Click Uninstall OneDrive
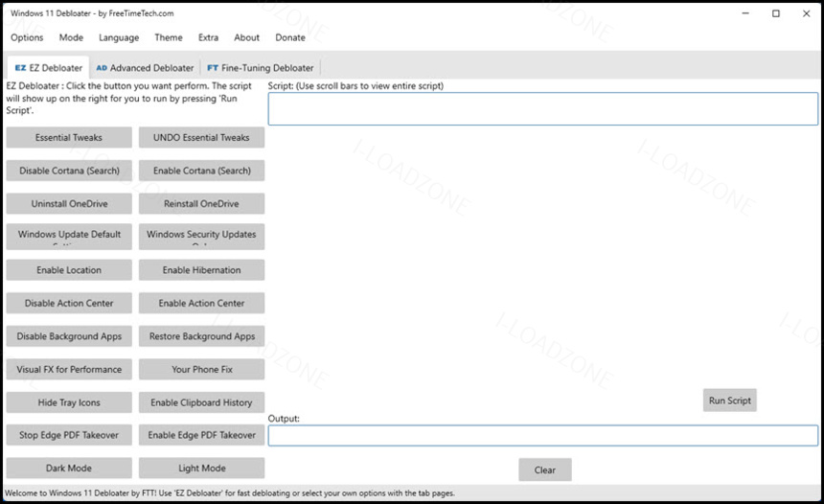This screenshot has height=504, width=824. [69, 203]
